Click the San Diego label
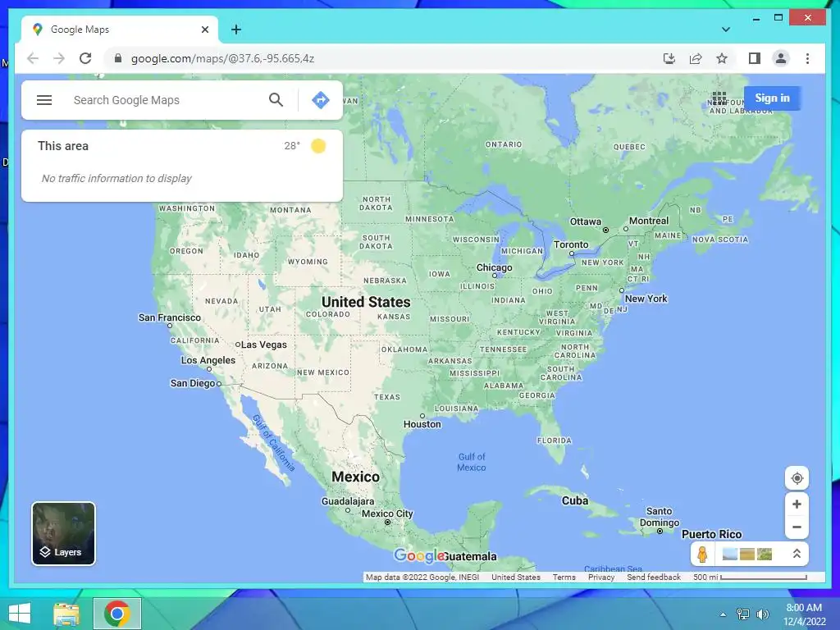Image resolution: width=840 pixels, height=630 pixels. (193, 383)
